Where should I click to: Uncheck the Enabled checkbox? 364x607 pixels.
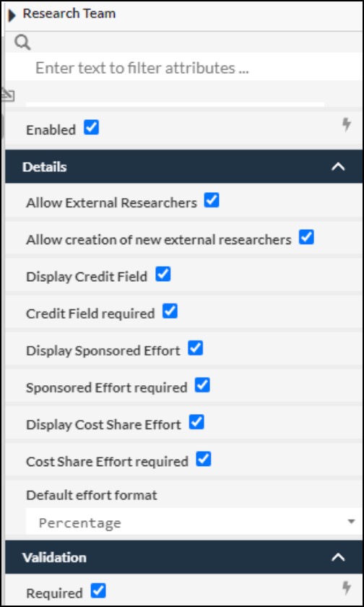[91, 127]
